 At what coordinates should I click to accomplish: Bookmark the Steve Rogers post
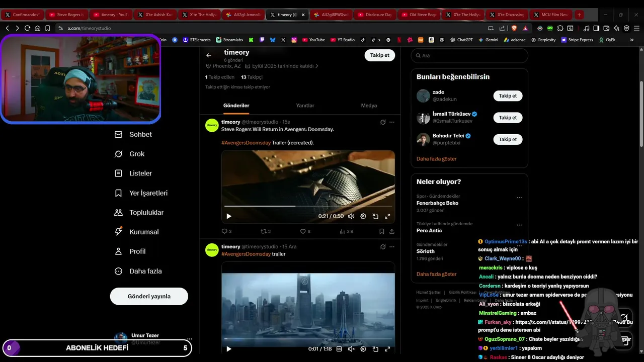pyautogui.click(x=382, y=231)
